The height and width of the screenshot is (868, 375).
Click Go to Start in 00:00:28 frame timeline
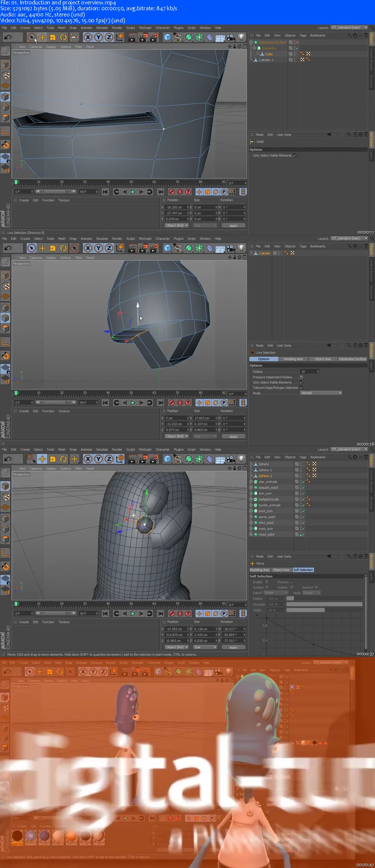point(105,403)
